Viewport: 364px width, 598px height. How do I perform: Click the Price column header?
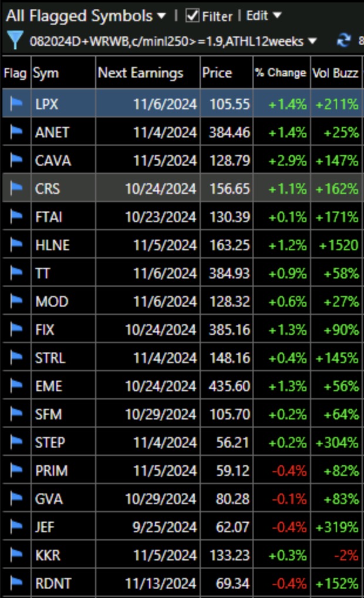point(217,73)
